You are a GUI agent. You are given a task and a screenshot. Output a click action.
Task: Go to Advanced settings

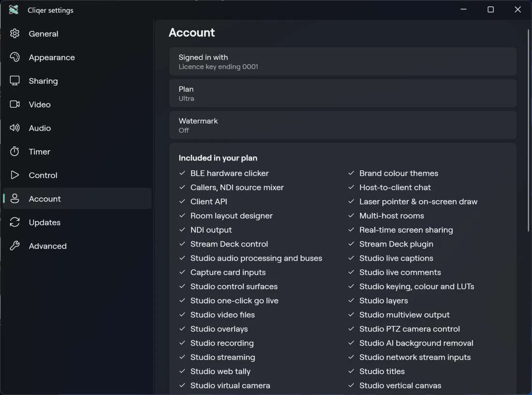(77, 246)
